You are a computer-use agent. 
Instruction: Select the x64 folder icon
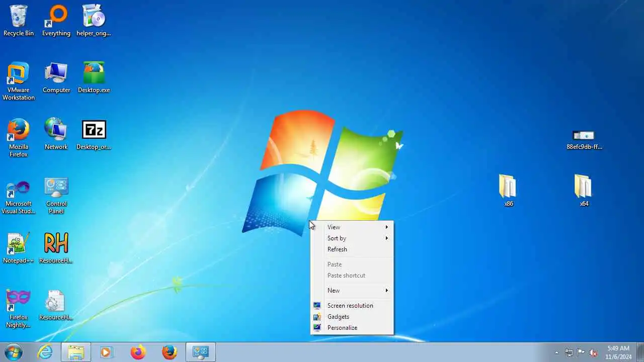click(x=584, y=191)
